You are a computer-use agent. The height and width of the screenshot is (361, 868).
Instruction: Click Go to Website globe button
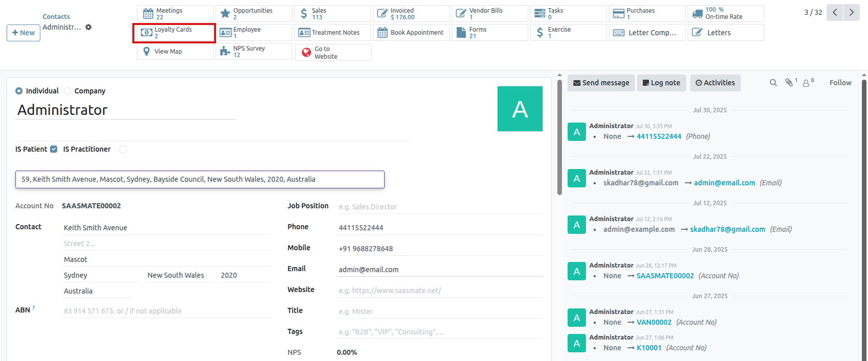[x=333, y=53]
